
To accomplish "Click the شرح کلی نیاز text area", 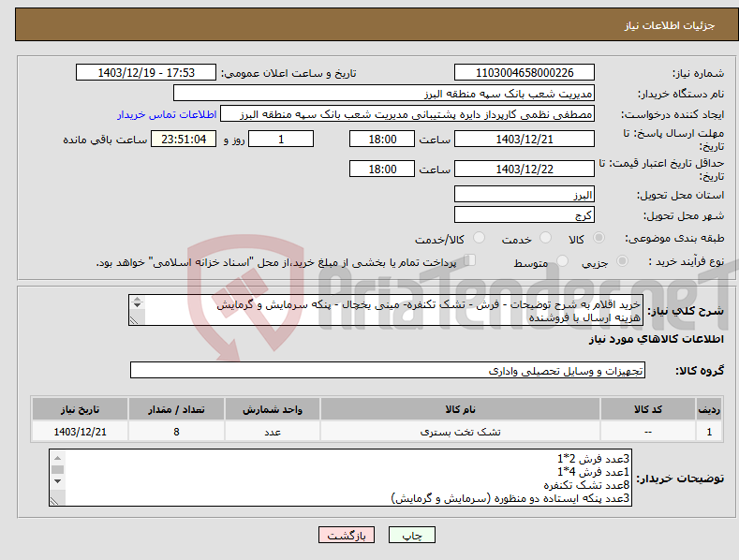I will pos(386,310).
